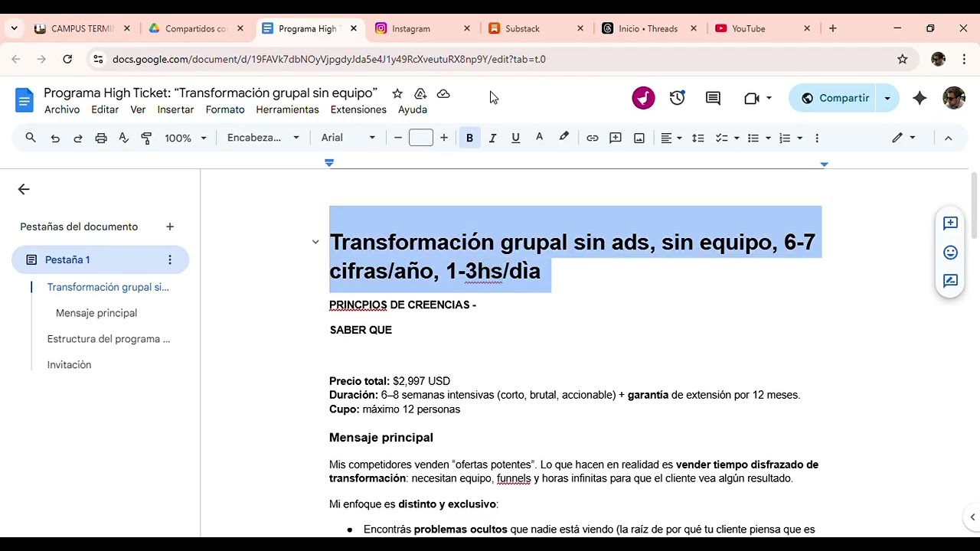Open version history clock icon
980x551 pixels.
677,98
